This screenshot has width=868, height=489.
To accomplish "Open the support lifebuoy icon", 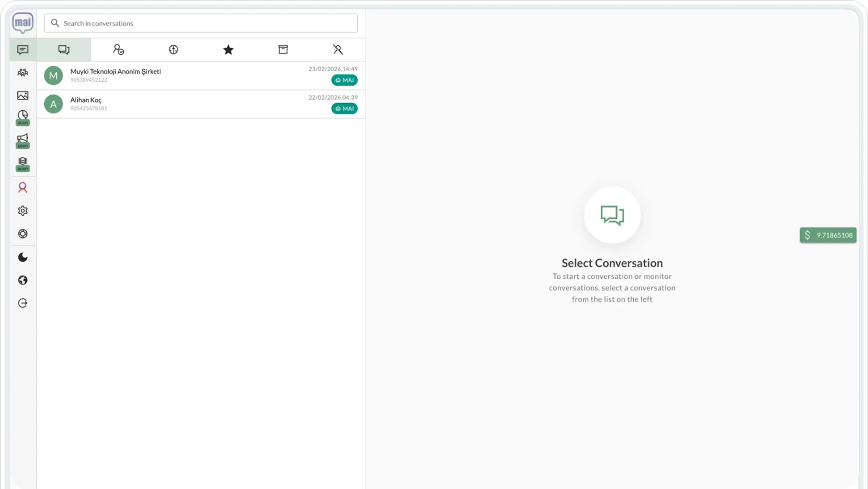I will point(22,234).
